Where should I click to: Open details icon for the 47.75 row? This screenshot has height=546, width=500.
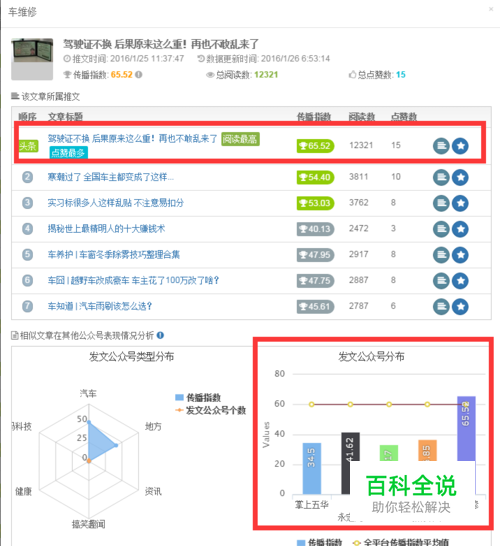441,281
